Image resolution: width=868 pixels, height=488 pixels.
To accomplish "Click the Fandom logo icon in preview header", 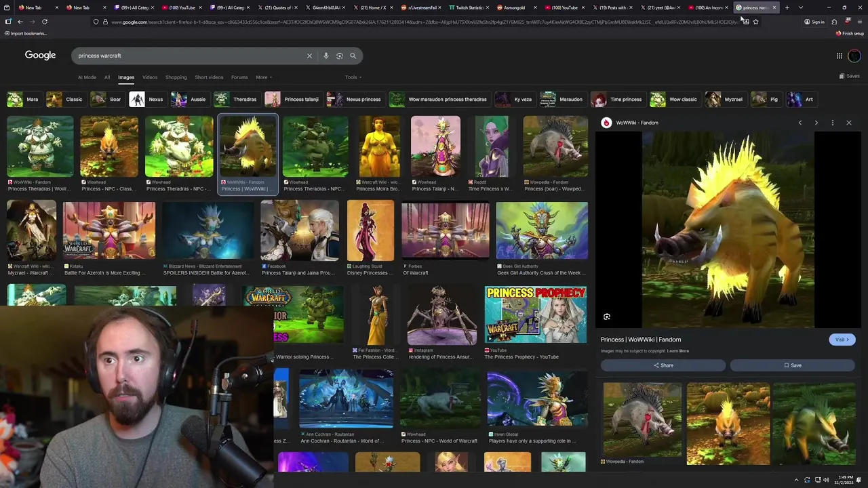I will tap(606, 123).
